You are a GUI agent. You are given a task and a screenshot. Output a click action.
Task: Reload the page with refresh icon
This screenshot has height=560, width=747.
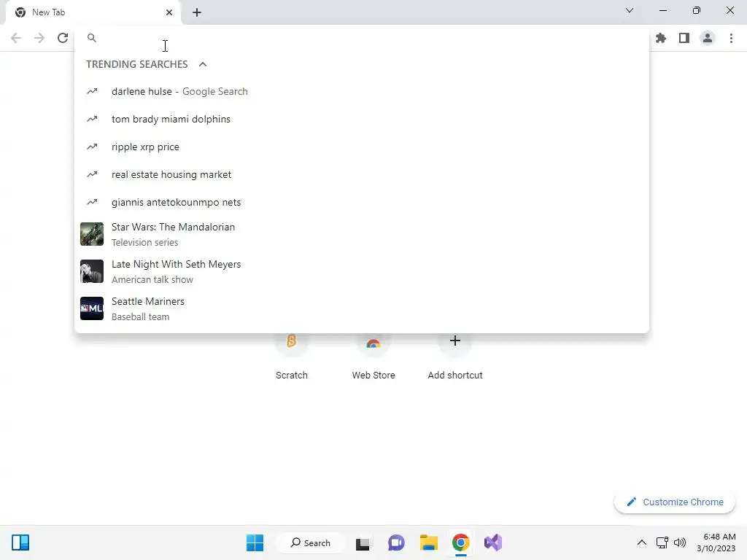pyautogui.click(x=63, y=38)
